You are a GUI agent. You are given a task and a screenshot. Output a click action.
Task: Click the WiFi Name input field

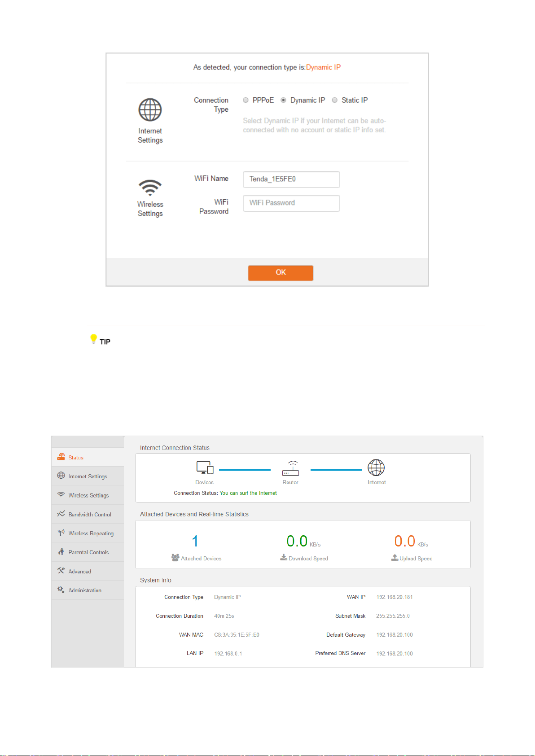(x=291, y=179)
